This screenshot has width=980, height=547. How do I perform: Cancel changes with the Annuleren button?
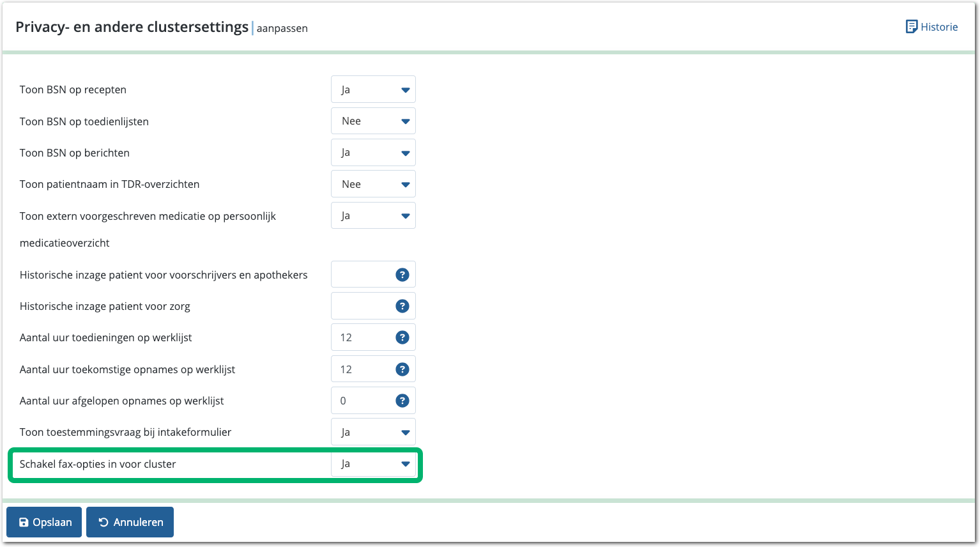(130, 522)
